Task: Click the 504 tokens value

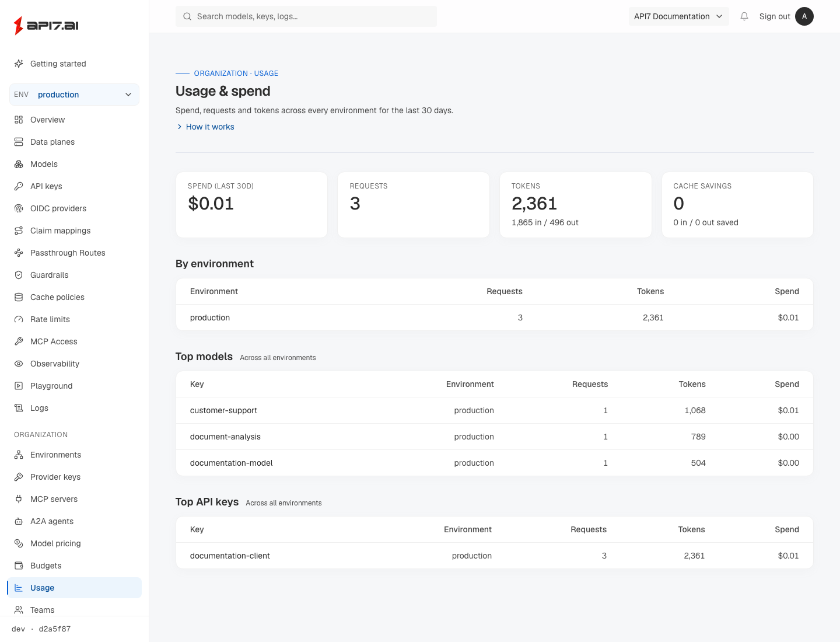Action: click(x=698, y=463)
